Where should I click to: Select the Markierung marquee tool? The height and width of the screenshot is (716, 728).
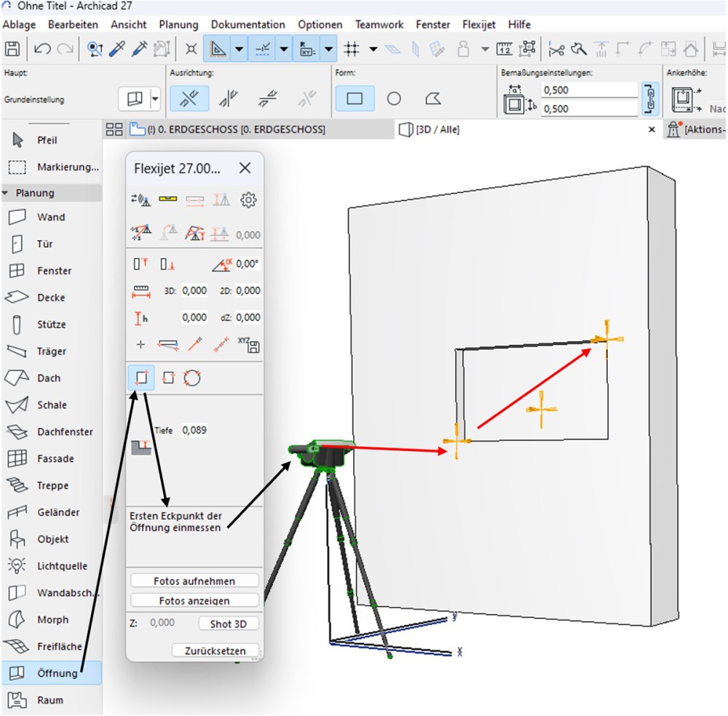point(51,167)
